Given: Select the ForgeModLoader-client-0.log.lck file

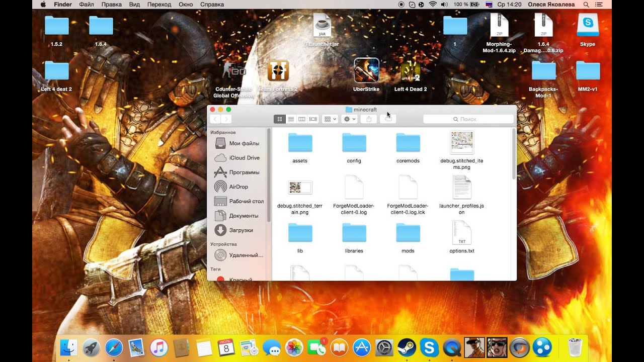Looking at the screenshot, I should pos(408,187).
